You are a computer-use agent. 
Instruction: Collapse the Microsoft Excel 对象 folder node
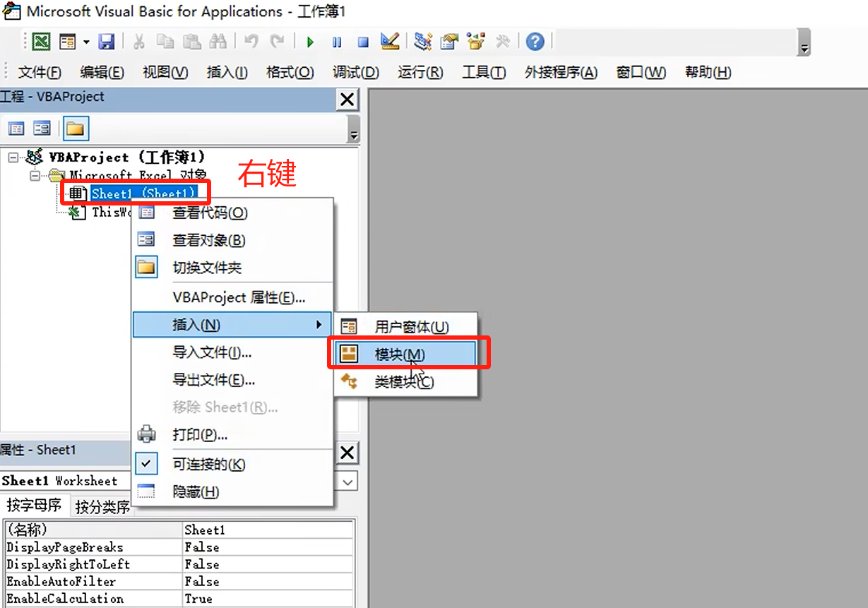coord(35,174)
